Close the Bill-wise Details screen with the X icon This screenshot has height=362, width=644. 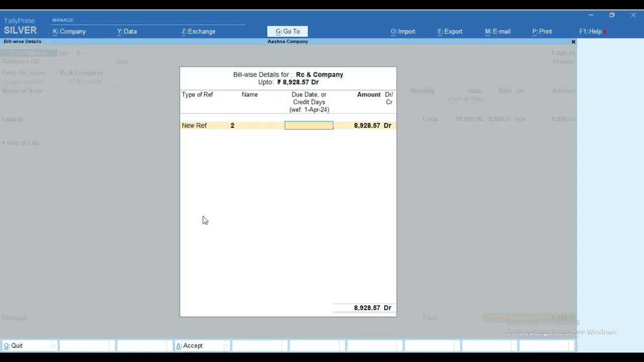coord(573,42)
